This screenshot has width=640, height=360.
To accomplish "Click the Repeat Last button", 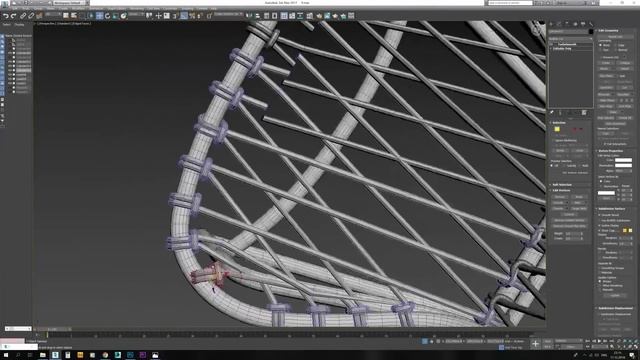I will pos(616,37).
